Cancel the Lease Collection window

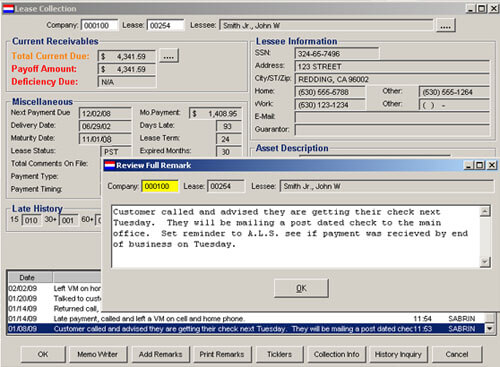click(457, 354)
